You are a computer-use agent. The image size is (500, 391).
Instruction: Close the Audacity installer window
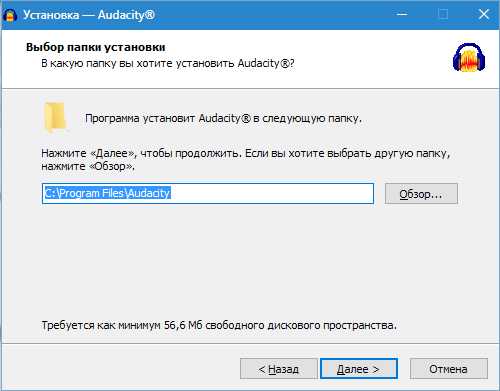(x=484, y=15)
